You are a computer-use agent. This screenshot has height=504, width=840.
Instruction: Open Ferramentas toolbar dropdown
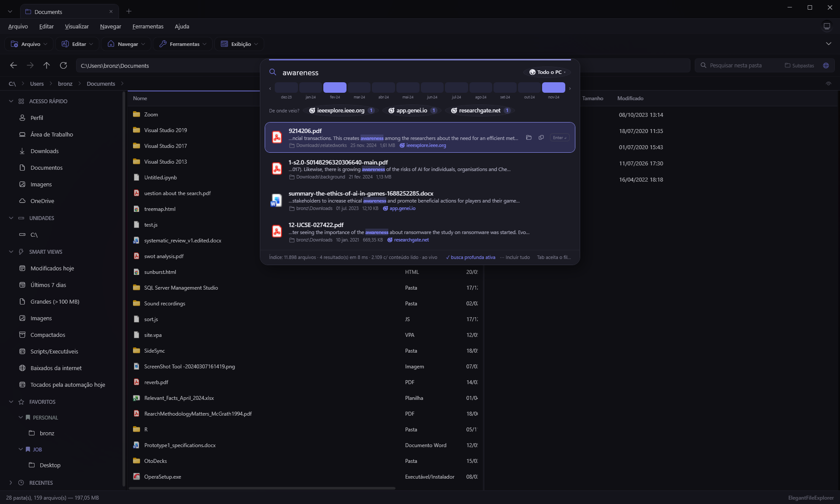[x=183, y=44]
